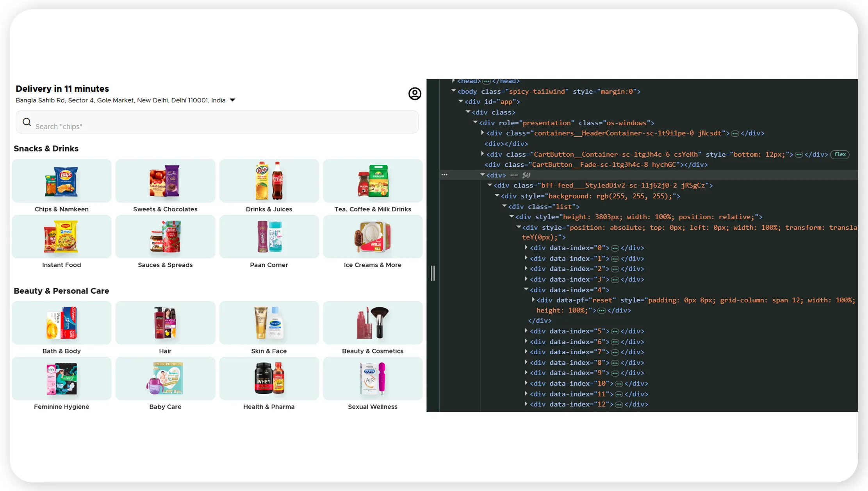Image resolution: width=868 pixels, height=491 pixels.
Task: Expand the data-index="12" div node
Action: (526, 404)
